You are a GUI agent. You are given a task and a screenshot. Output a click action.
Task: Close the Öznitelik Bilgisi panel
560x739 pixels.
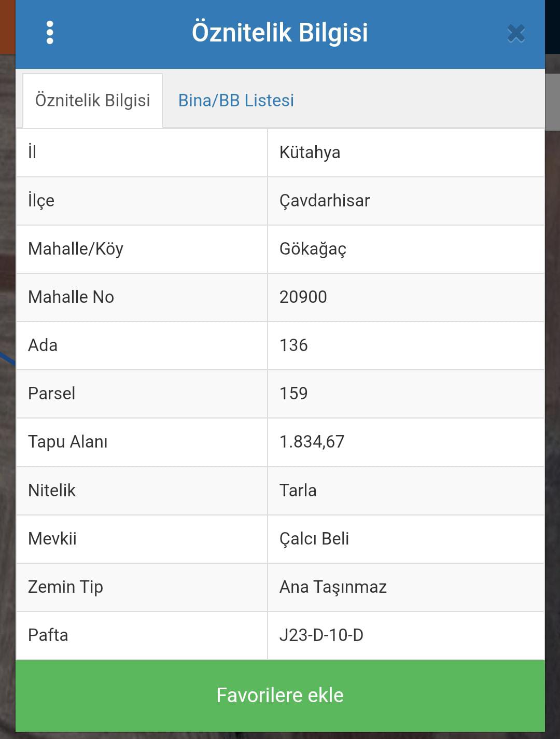point(516,33)
